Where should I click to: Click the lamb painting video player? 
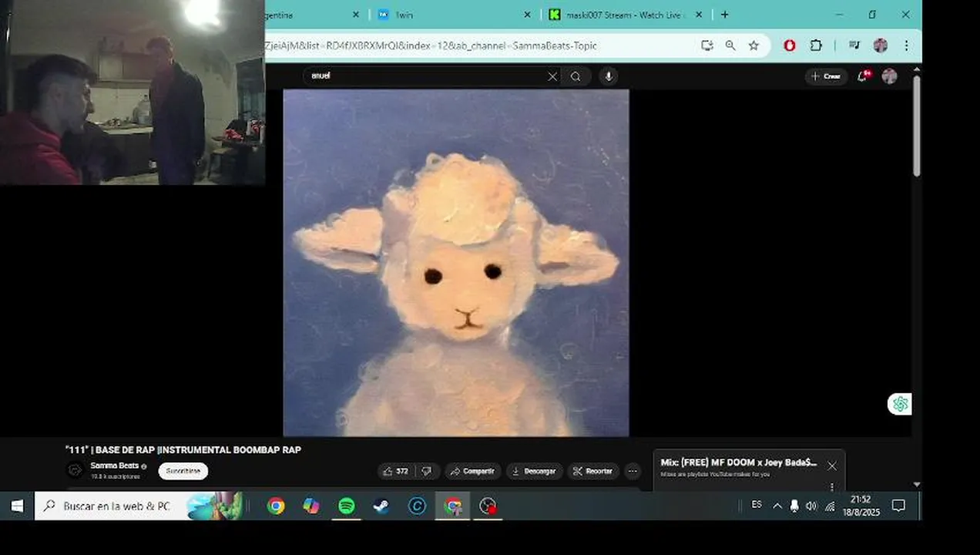coord(456,263)
